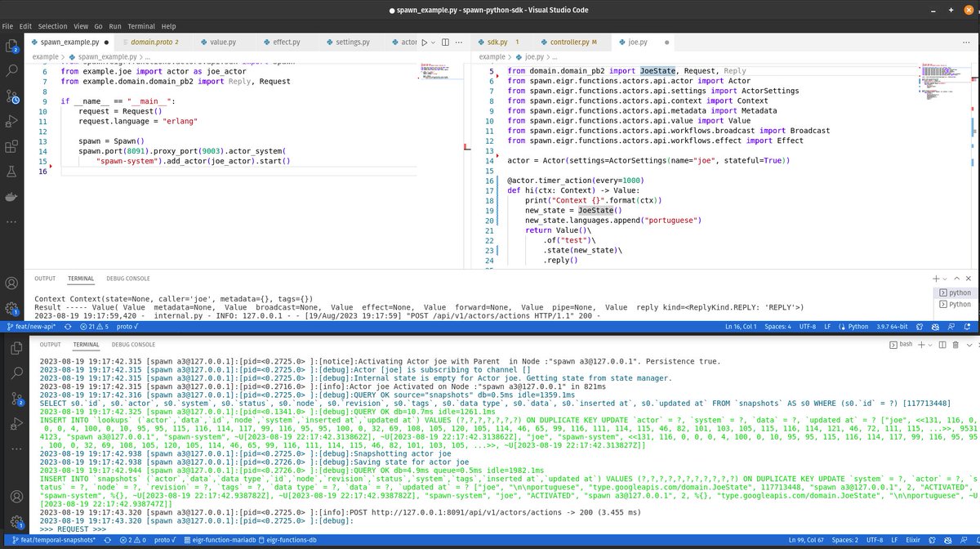Screen dimensions: 980x549
Task: Open the Help menu
Action: (168, 26)
